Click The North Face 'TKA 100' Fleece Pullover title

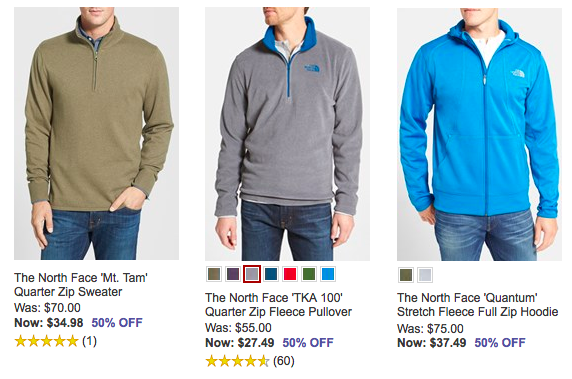point(278,305)
